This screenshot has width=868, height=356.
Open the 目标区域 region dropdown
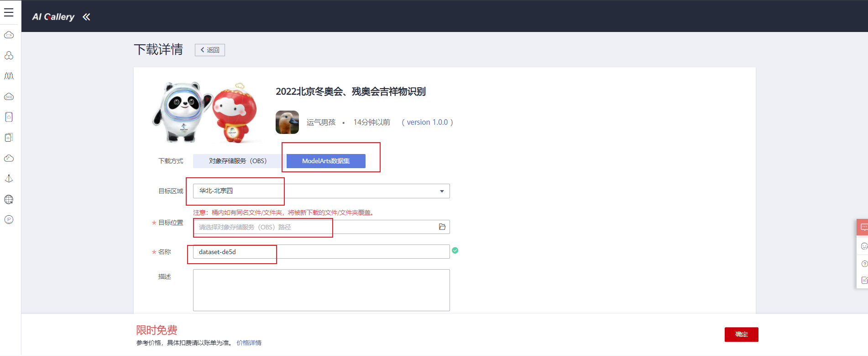click(321, 191)
